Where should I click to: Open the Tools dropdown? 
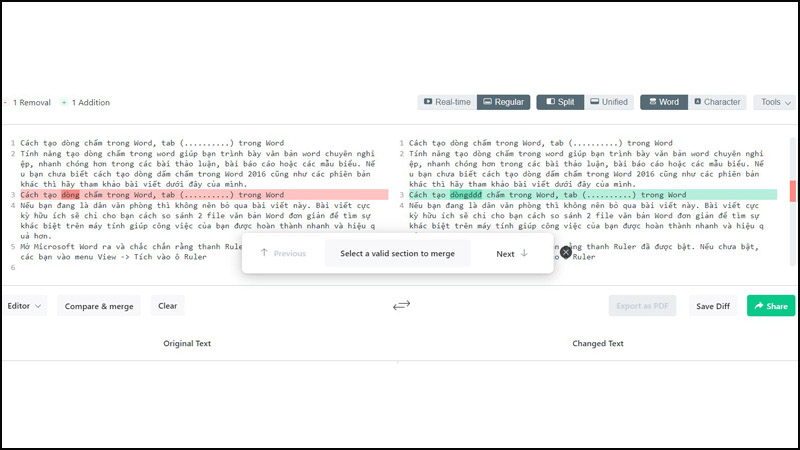pyautogui.click(x=775, y=102)
